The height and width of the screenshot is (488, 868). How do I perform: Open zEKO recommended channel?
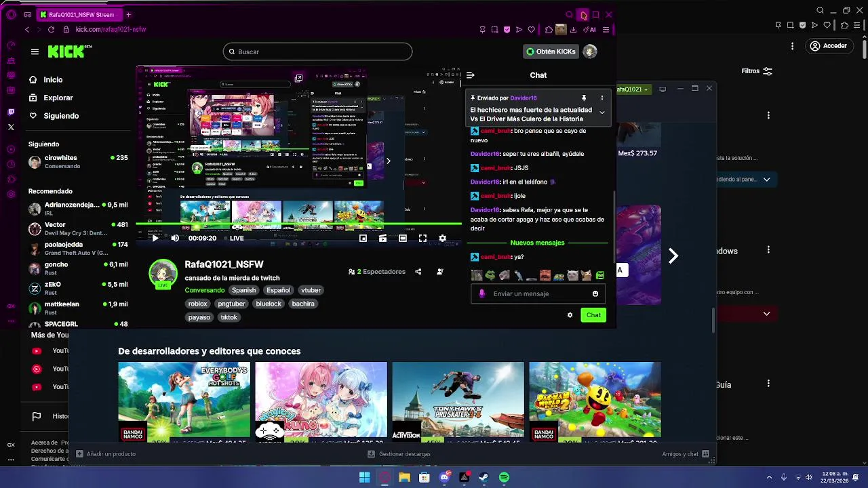[x=78, y=288]
